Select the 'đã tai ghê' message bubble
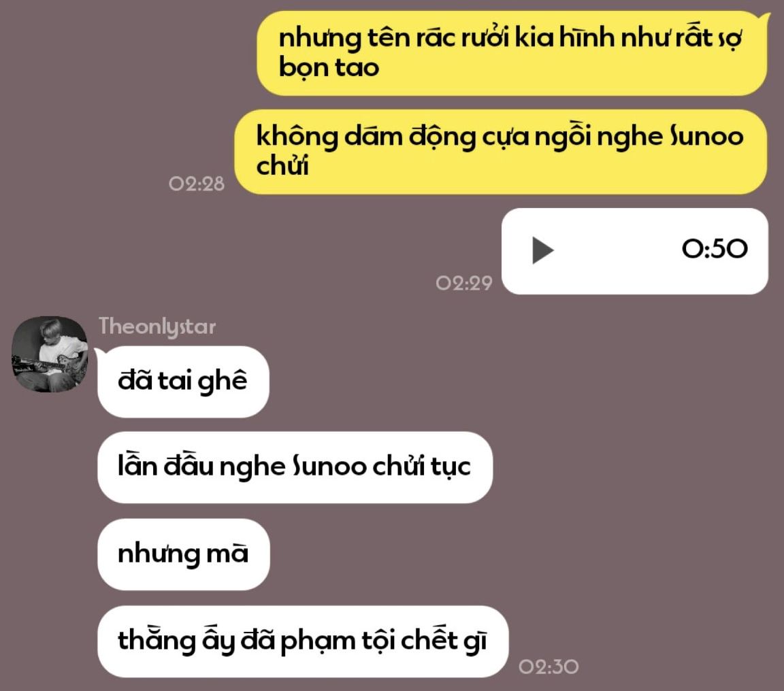Viewport: 784px width, 691px height. (183, 382)
